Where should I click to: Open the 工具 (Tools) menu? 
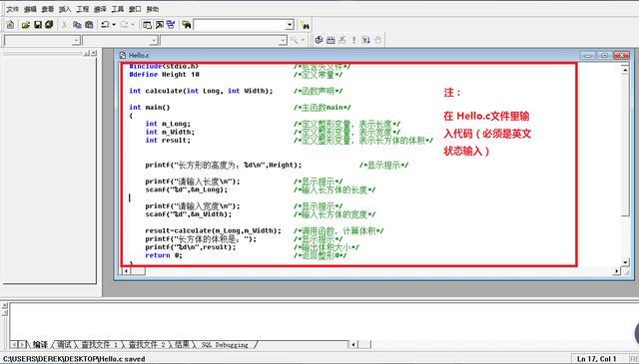point(118,9)
